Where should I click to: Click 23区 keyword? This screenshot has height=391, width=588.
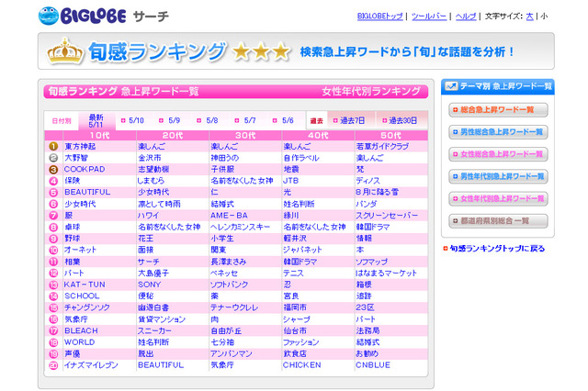pos(365,307)
